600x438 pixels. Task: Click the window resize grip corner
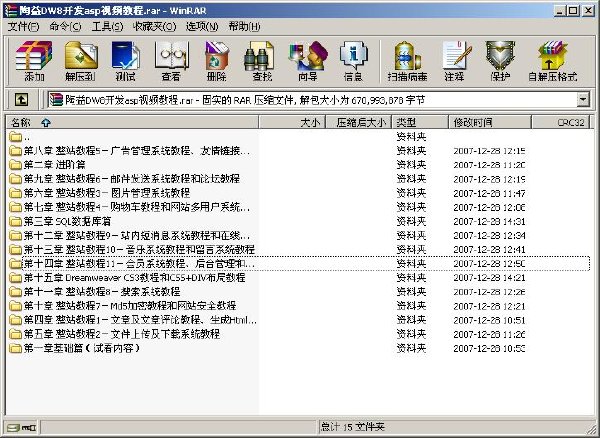pos(590,428)
